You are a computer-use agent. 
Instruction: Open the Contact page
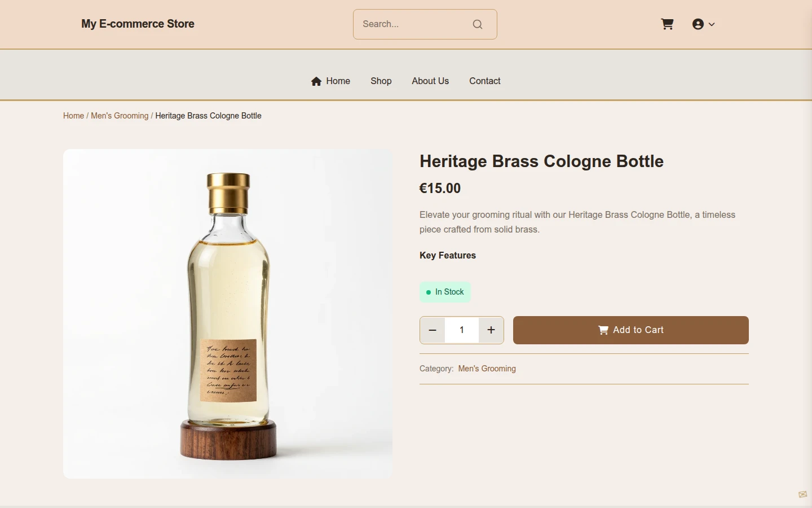[485, 81]
